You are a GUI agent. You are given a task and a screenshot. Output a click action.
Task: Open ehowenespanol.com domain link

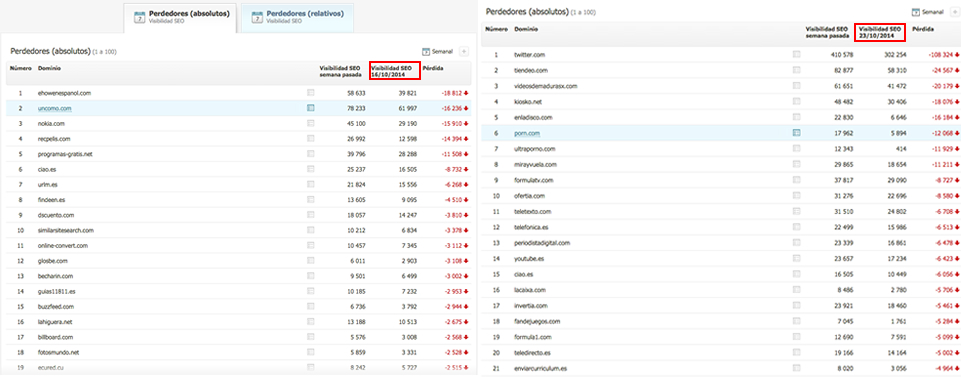coord(64,93)
